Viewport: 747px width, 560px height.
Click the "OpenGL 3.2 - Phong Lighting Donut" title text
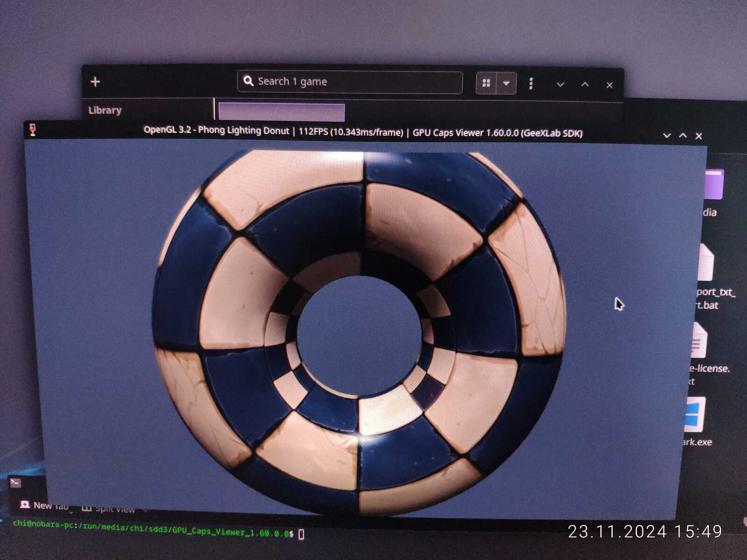(216, 130)
